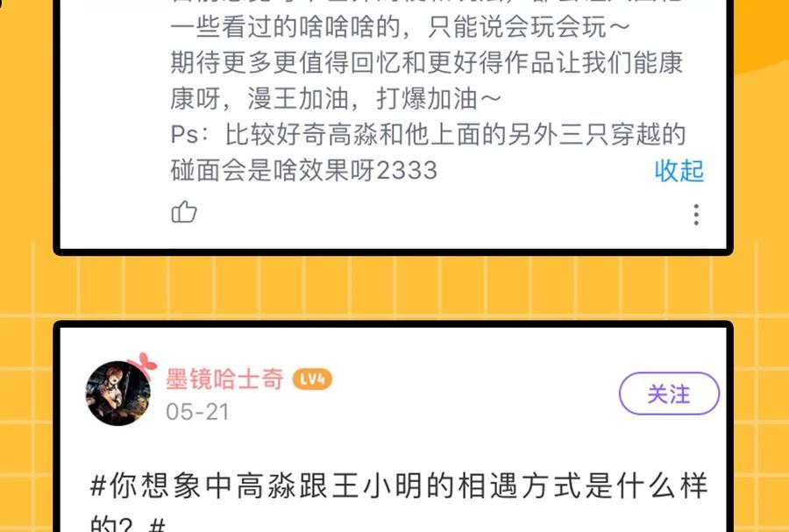The image size is (789, 532).
Task: Like the comment with the thumbs-up icon
Action: (x=184, y=212)
